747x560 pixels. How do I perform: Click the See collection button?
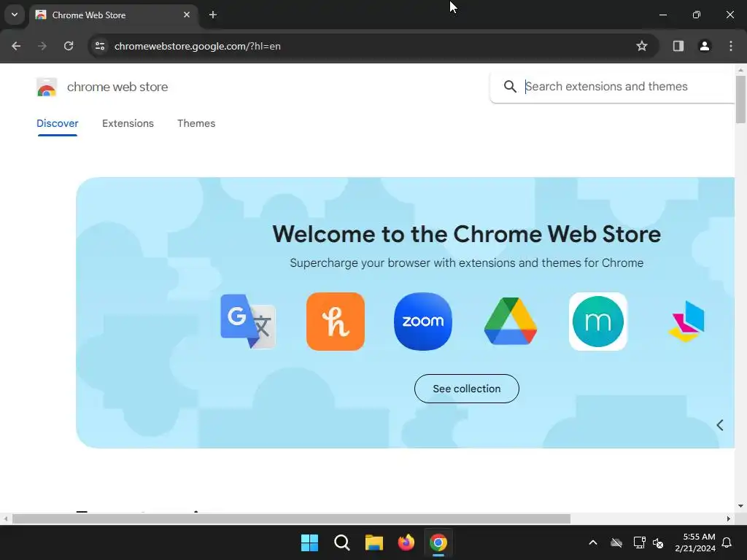(x=466, y=389)
